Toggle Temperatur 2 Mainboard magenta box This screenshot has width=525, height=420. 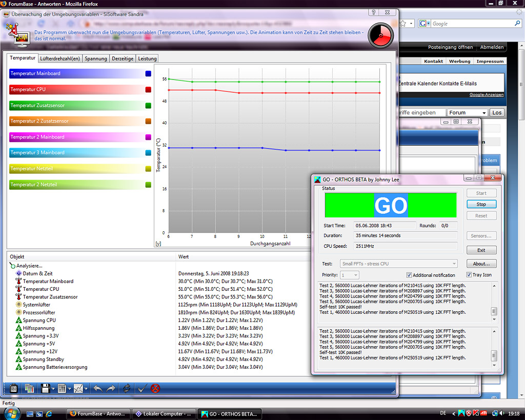[x=148, y=137]
